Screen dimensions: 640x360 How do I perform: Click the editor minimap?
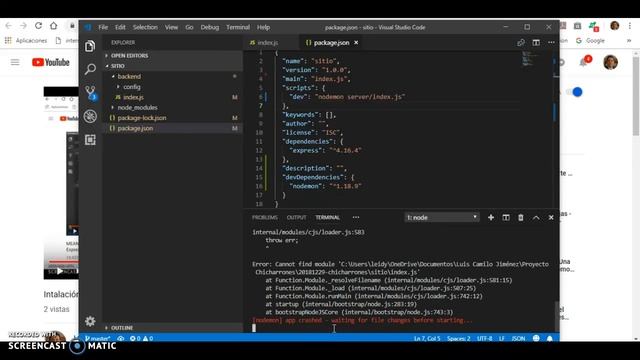[531, 59]
